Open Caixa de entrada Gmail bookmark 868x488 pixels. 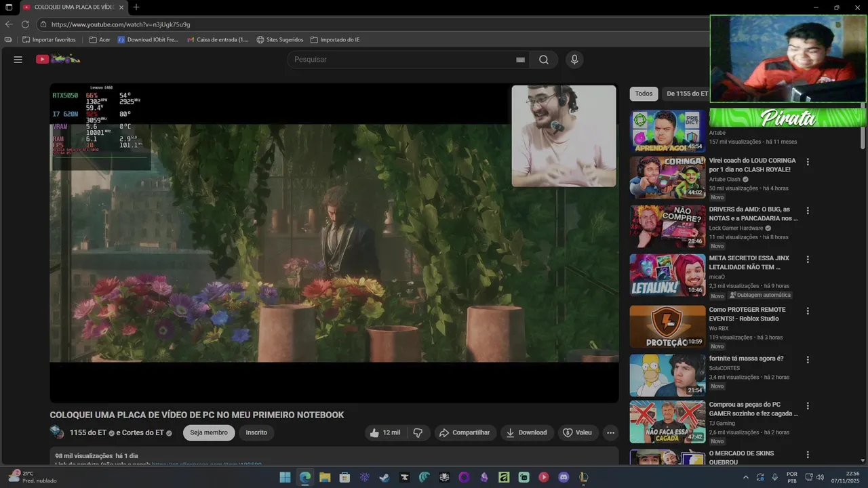218,40
